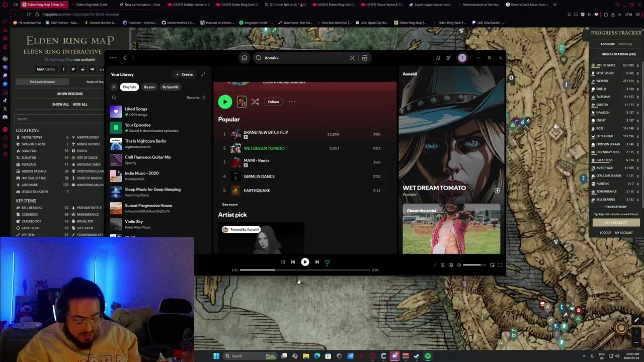This screenshot has width=644, height=362.
Task: Skip to next track
Action: (x=317, y=262)
